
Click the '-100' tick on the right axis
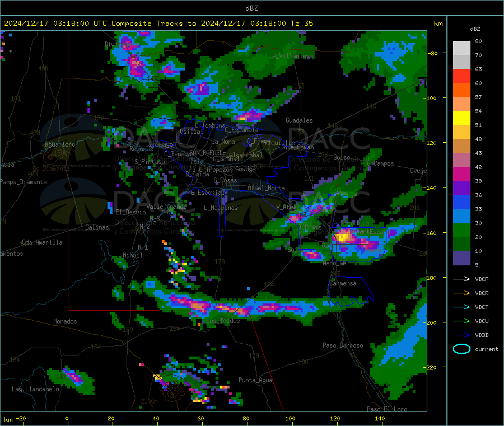click(x=432, y=98)
